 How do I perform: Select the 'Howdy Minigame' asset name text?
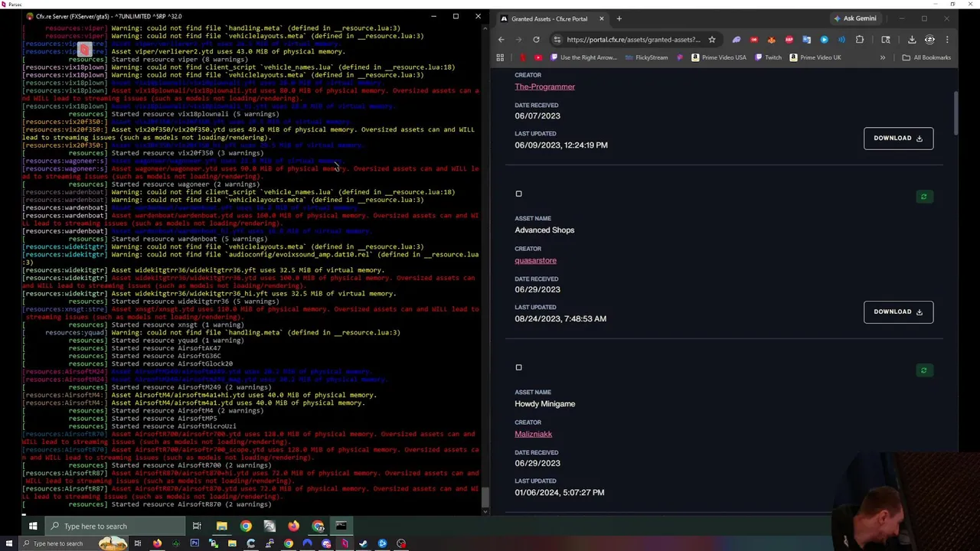pyautogui.click(x=544, y=403)
